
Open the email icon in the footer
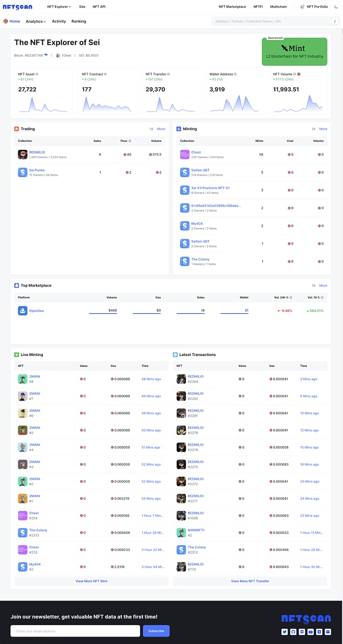[x=328, y=631]
